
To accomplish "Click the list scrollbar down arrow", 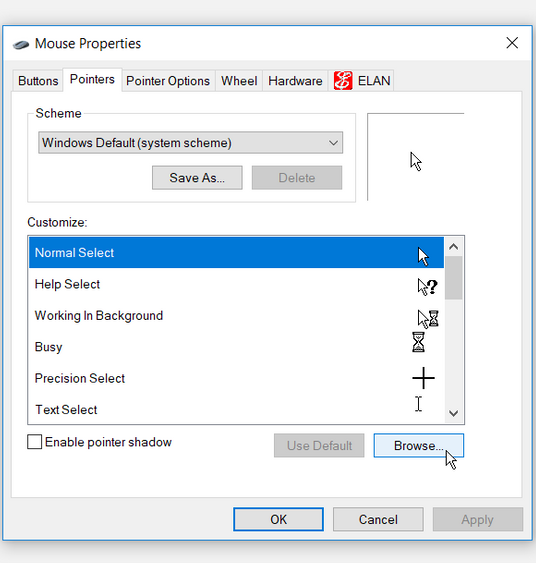I will point(454,413).
